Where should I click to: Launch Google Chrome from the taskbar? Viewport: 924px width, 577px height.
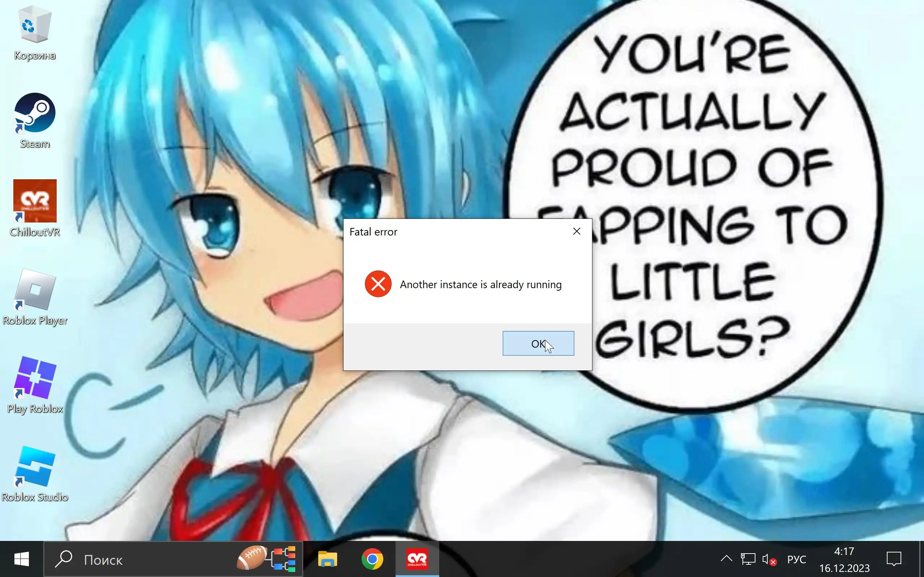[372, 559]
